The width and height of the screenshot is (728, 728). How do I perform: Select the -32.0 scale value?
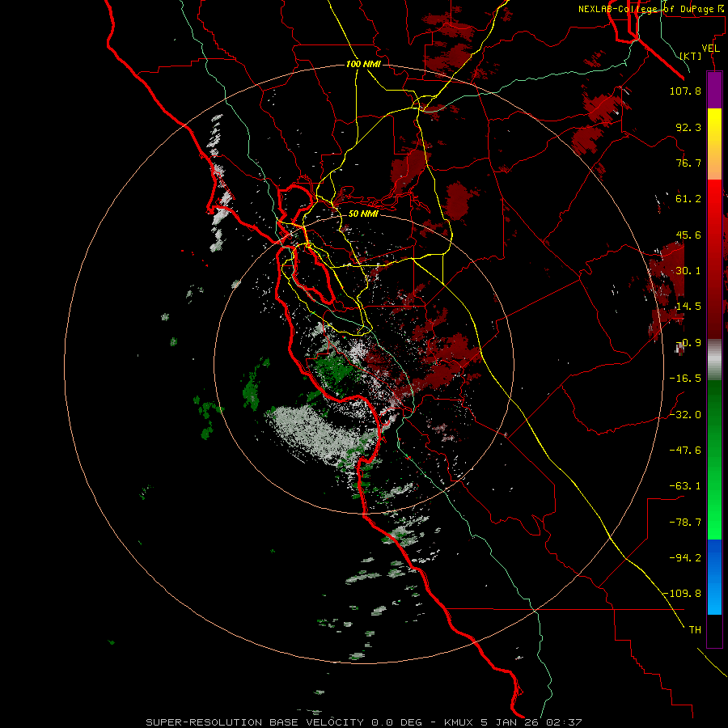click(x=685, y=415)
